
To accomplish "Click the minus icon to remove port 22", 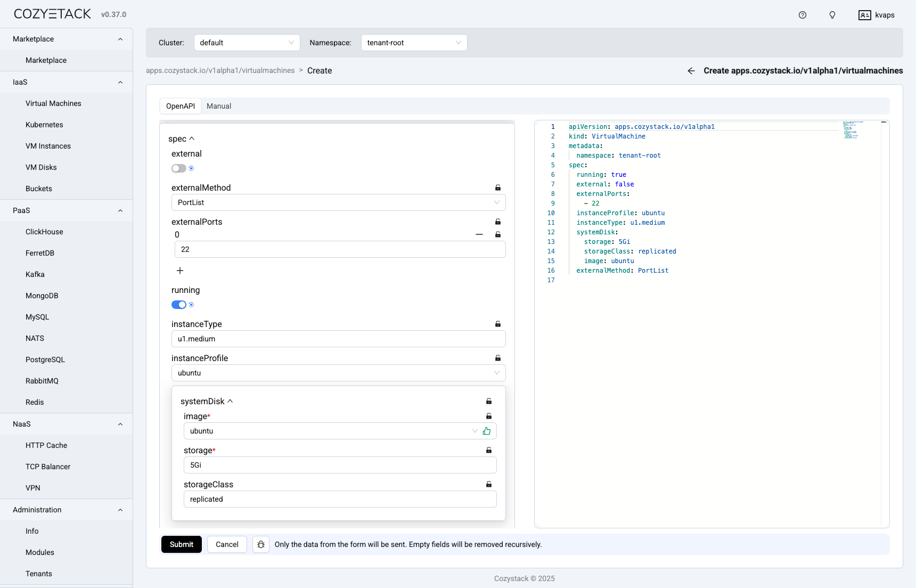I will point(479,234).
